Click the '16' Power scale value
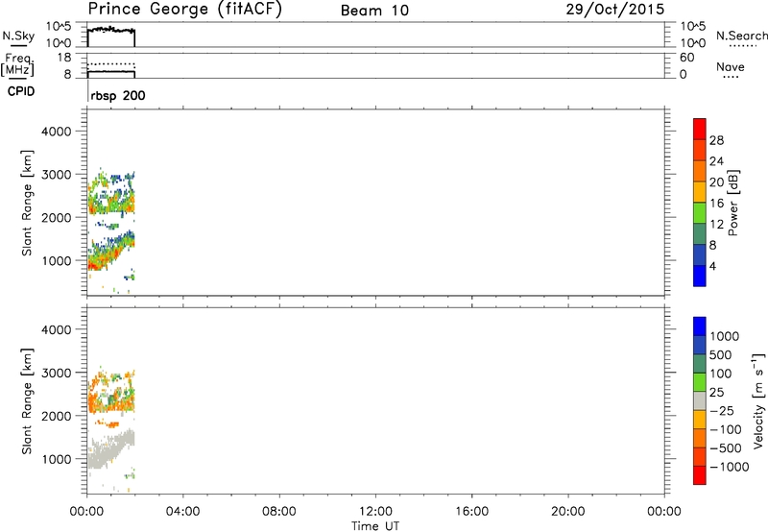Viewport: 768px width, 532px height. (716, 204)
